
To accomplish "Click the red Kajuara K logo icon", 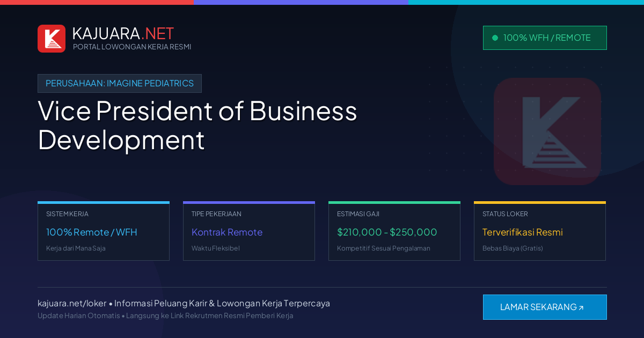I will click(52, 39).
